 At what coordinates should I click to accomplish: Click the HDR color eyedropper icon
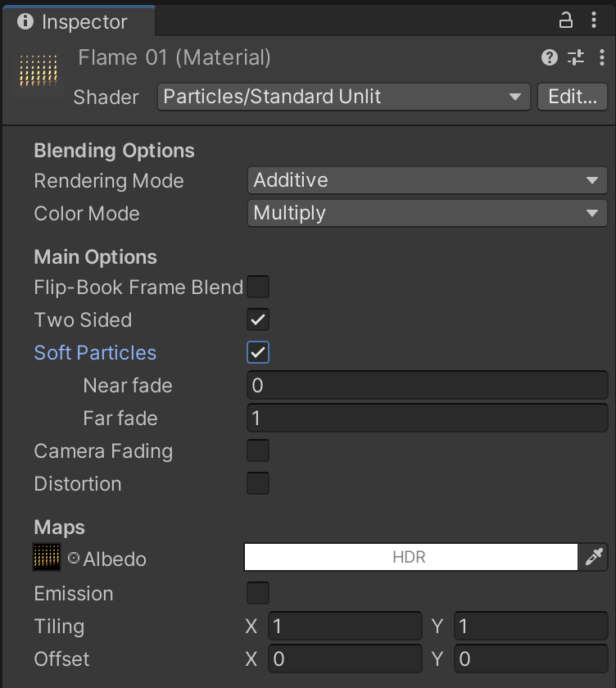594,558
